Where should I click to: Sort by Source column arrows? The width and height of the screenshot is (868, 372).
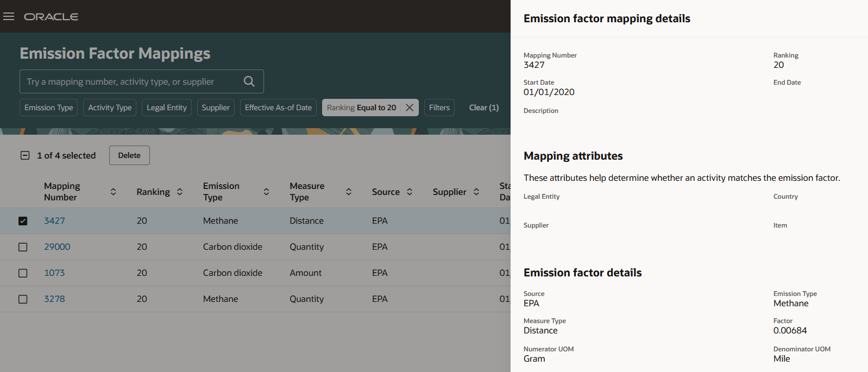click(410, 192)
